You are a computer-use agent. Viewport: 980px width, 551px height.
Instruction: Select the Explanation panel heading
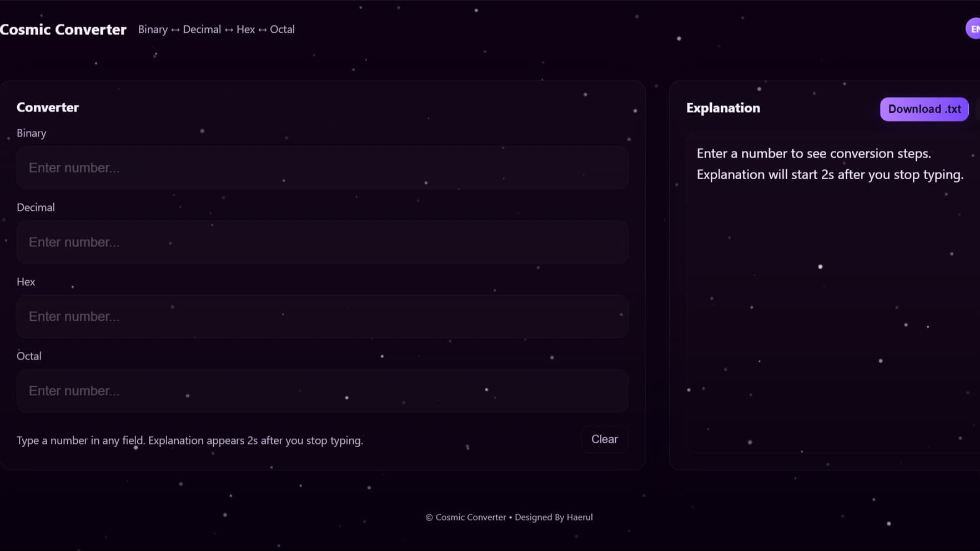pos(723,108)
